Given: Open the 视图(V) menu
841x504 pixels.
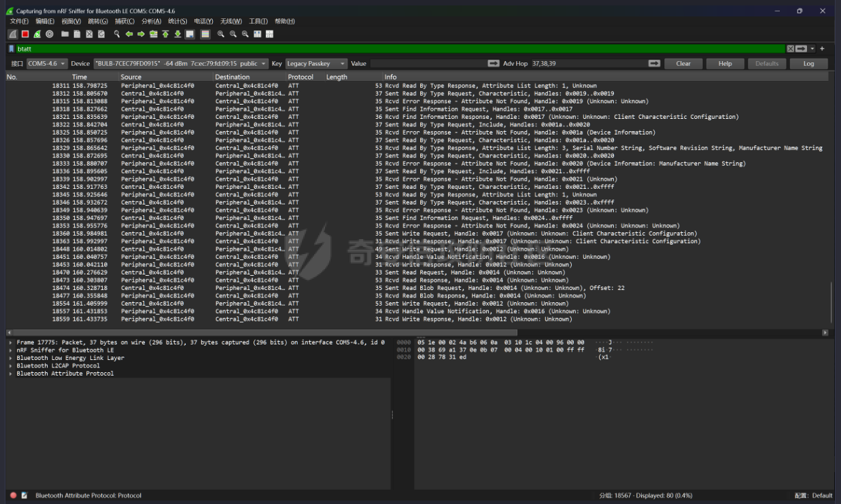Looking at the screenshot, I should tap(71, 22).
